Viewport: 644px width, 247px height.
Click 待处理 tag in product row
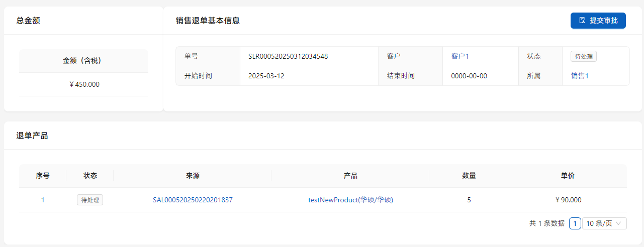[x=90, y=200]
